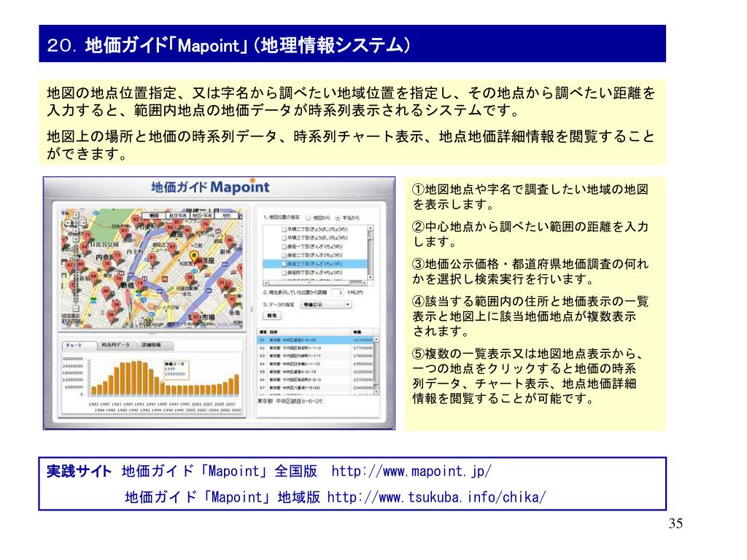Choose 銀座二丁目 in the area list

point(315,254)
